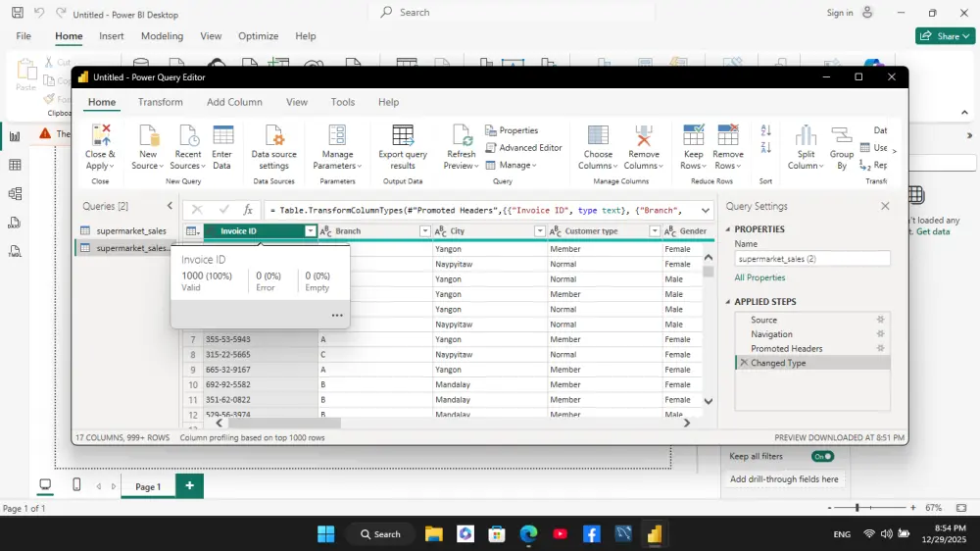The height and width of the screenshot is (551, 980).
Task: Open Microsoft Edge from taskbar
Action: pos(529,534)
